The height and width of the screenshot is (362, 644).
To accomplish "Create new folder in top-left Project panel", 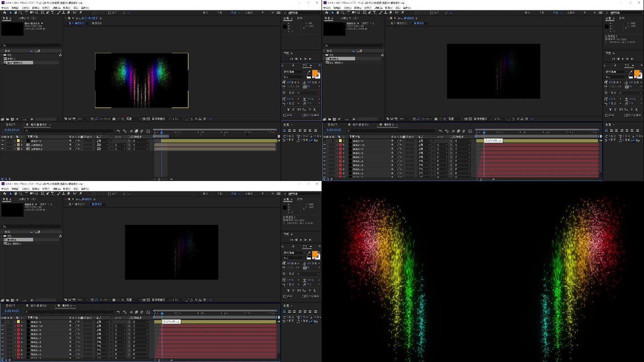I will pyautogui.click(x=8, y=119).
